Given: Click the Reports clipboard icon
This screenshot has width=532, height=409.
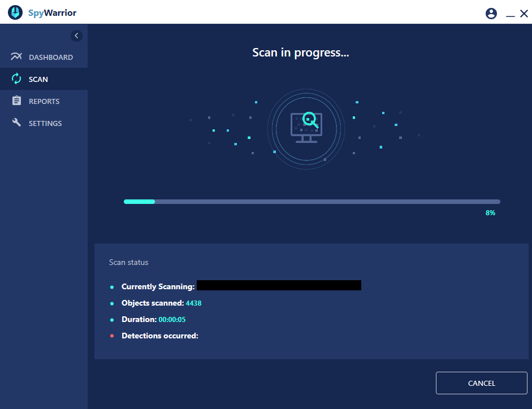Looking at the screenshot, I should click(16, 101).
